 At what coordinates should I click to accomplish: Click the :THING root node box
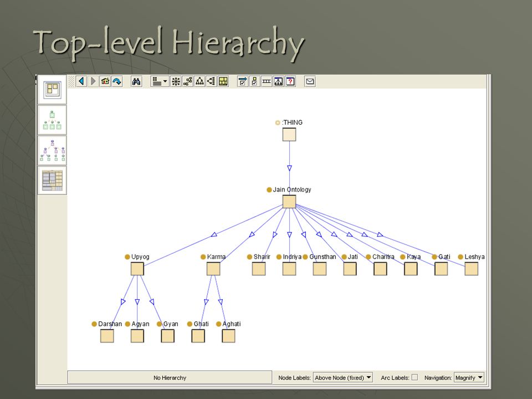click(x=289, y=134)
